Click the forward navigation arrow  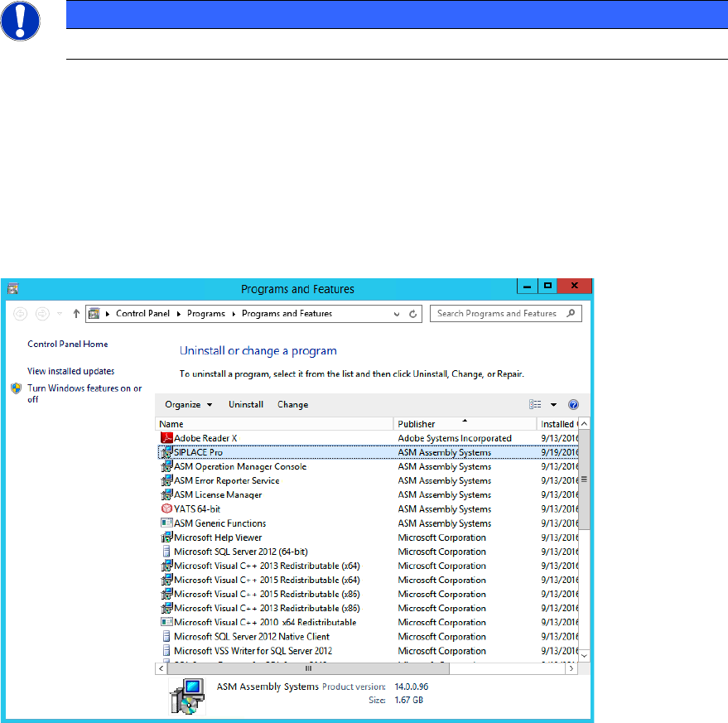(x=42, y=314)
